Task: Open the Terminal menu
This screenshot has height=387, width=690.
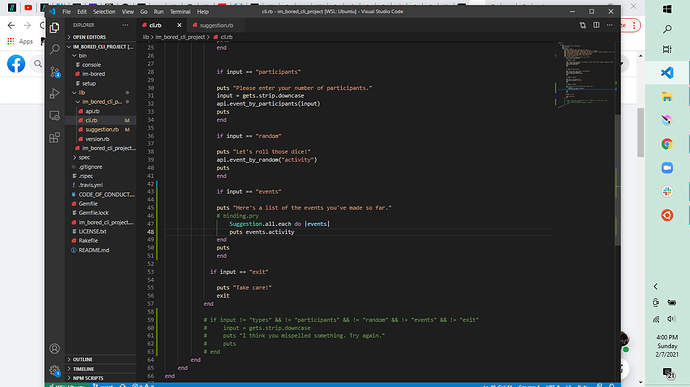Action: pyautogui.click(x=180, y=11)
